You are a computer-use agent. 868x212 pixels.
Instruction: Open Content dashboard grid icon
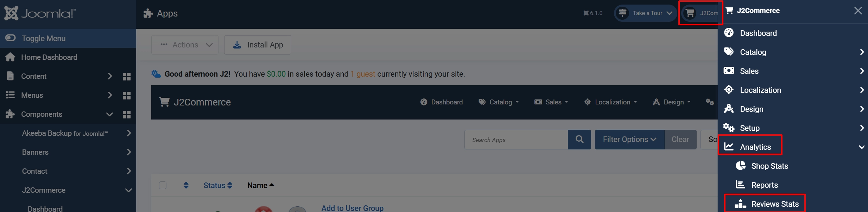(x=127, y=77)
